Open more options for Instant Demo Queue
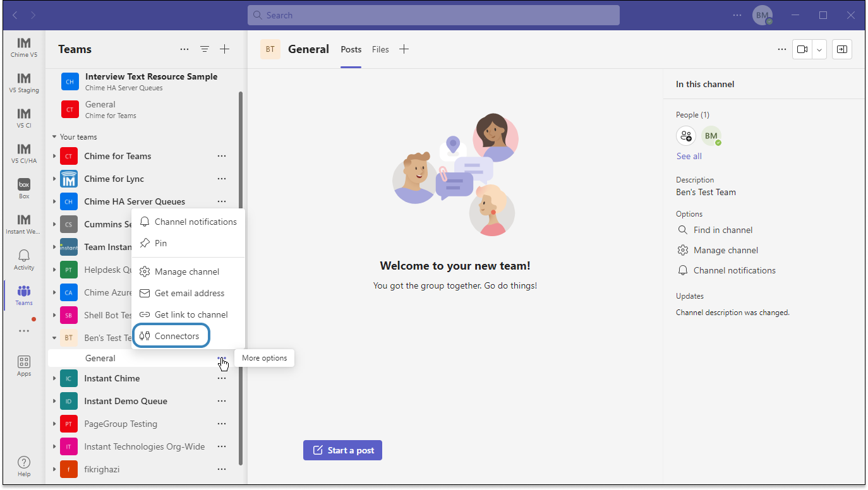 tap(222, 402)
